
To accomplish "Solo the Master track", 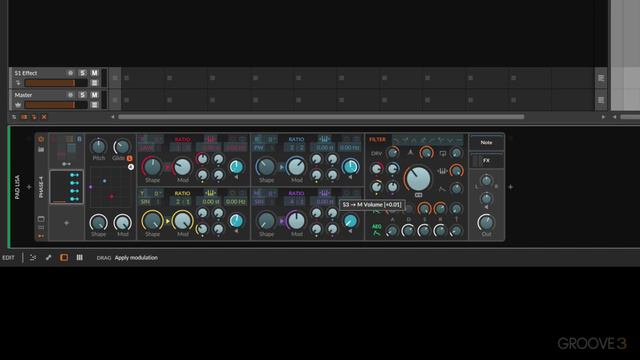I will (x=82, y=95).
